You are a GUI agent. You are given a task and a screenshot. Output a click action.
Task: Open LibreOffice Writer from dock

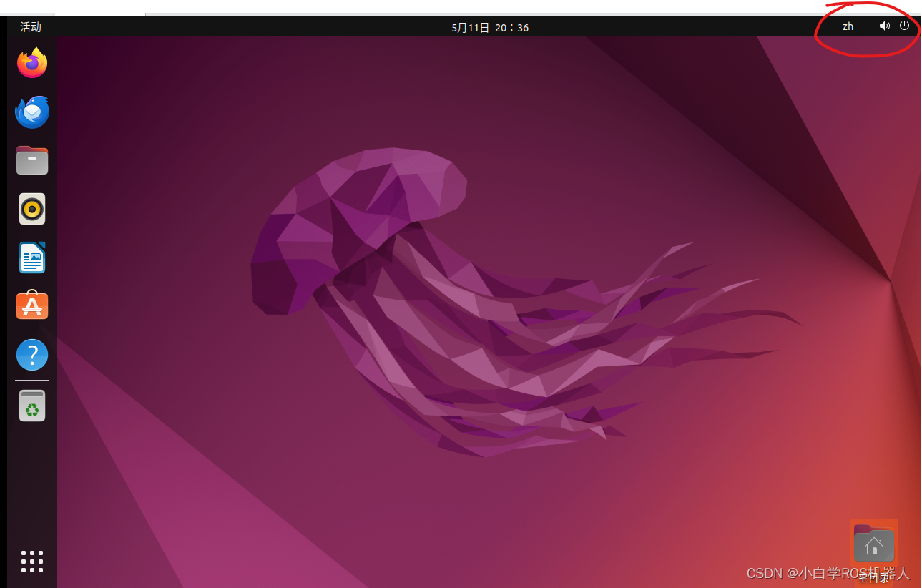pos(32,258)
